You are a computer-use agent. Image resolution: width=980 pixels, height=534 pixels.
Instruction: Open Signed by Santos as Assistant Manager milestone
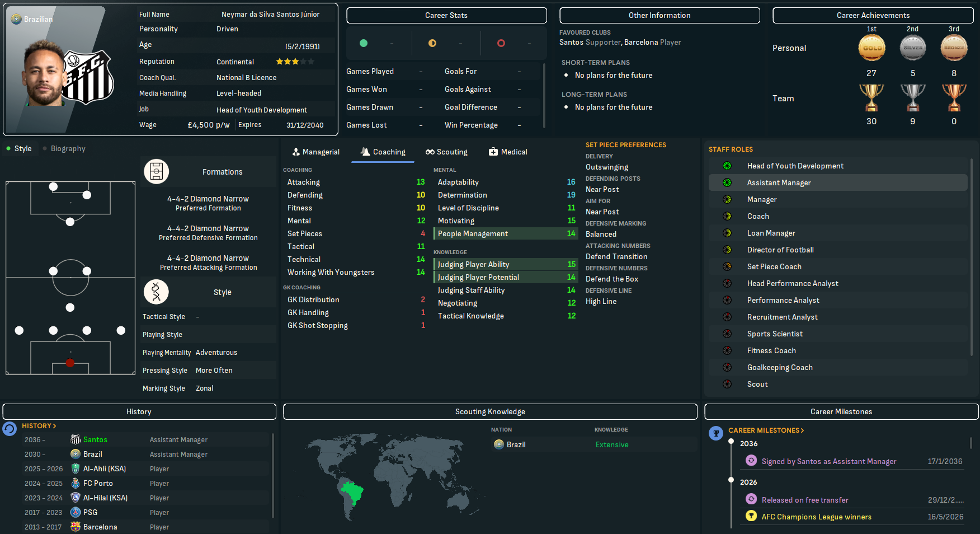pos(828,461)
